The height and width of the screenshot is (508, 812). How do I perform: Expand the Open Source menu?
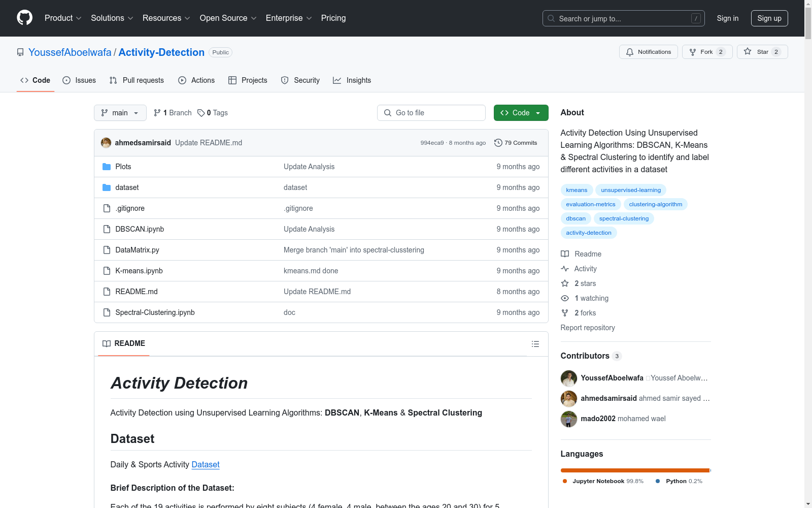(x=228, y=18)
